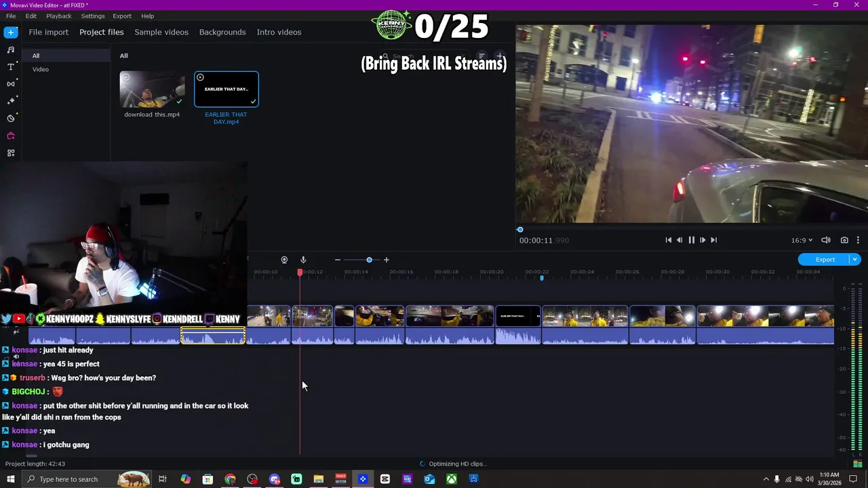Show hidden system tray icons
The height and width of the screenshot is (488, 868).
pos(766,479)
